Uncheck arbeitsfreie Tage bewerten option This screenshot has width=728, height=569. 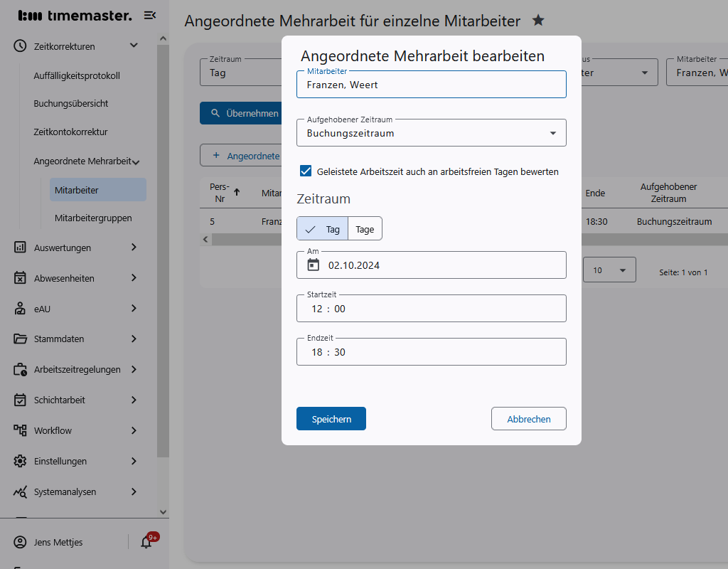(x=305, y=171)
